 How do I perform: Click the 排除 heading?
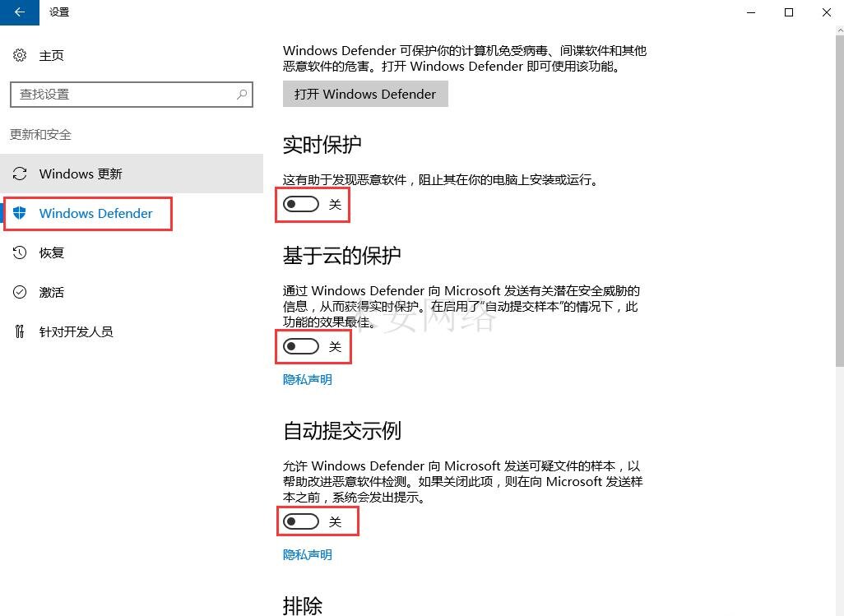(x=303, y=605)
